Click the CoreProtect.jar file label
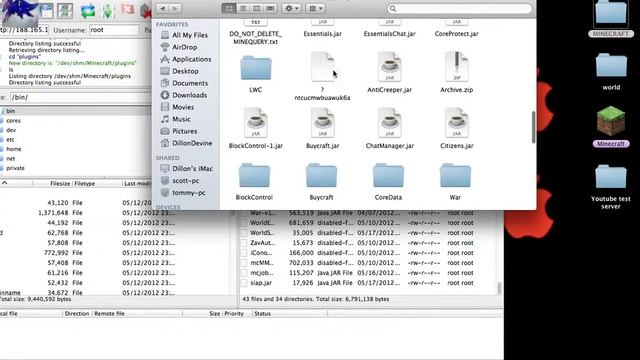 [456, 34]
